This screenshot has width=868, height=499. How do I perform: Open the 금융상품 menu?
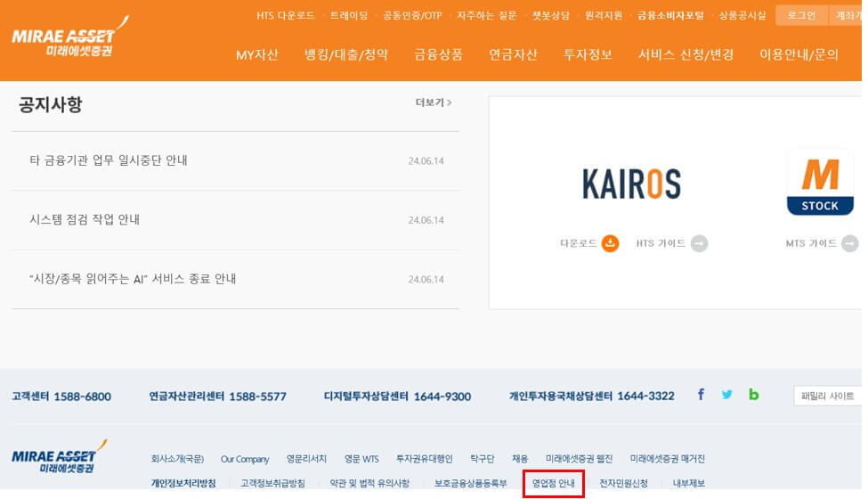point(438,55)
